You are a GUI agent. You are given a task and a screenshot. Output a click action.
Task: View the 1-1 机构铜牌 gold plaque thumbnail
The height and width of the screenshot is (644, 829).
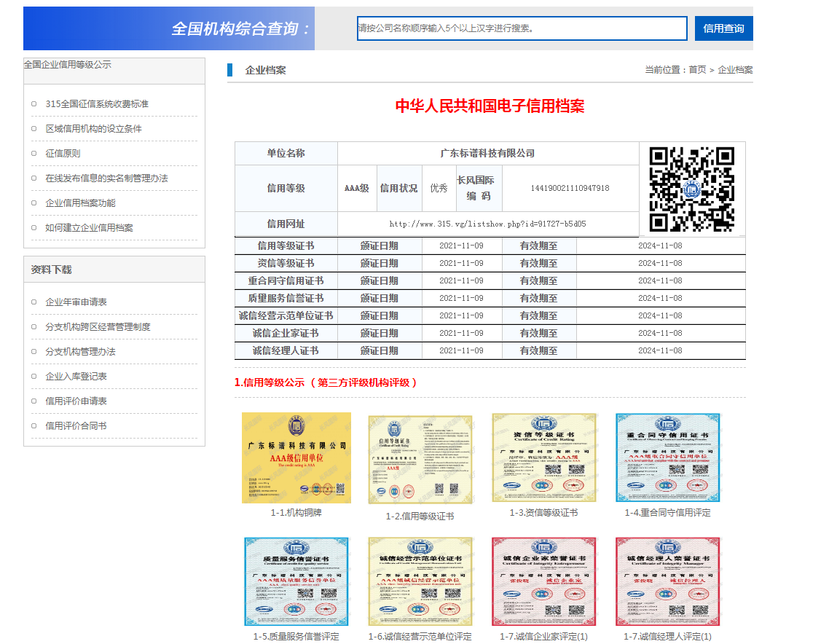point(296,458)
